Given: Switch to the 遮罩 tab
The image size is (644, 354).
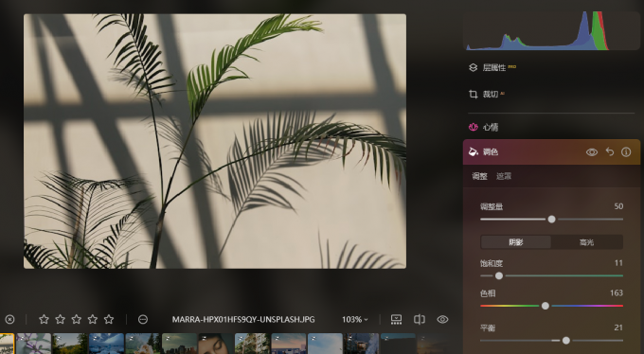Looking at the screenshot, I should [504, 177].
